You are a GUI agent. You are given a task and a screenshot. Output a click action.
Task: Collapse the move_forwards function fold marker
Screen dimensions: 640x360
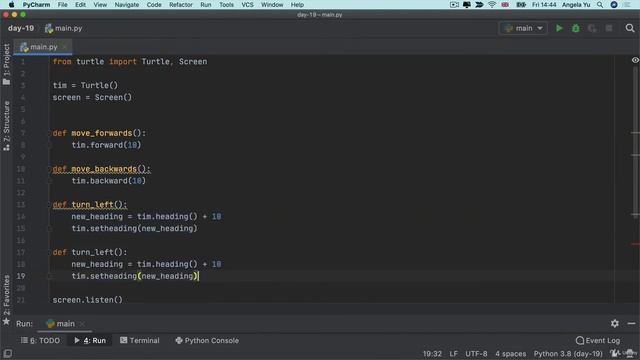tap(50, 133)
